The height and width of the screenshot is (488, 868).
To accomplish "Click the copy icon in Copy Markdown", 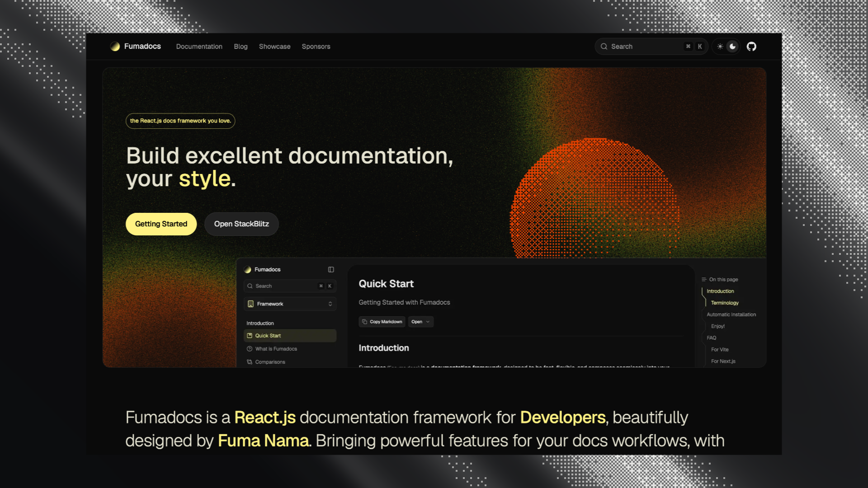I will coord(364,322).
